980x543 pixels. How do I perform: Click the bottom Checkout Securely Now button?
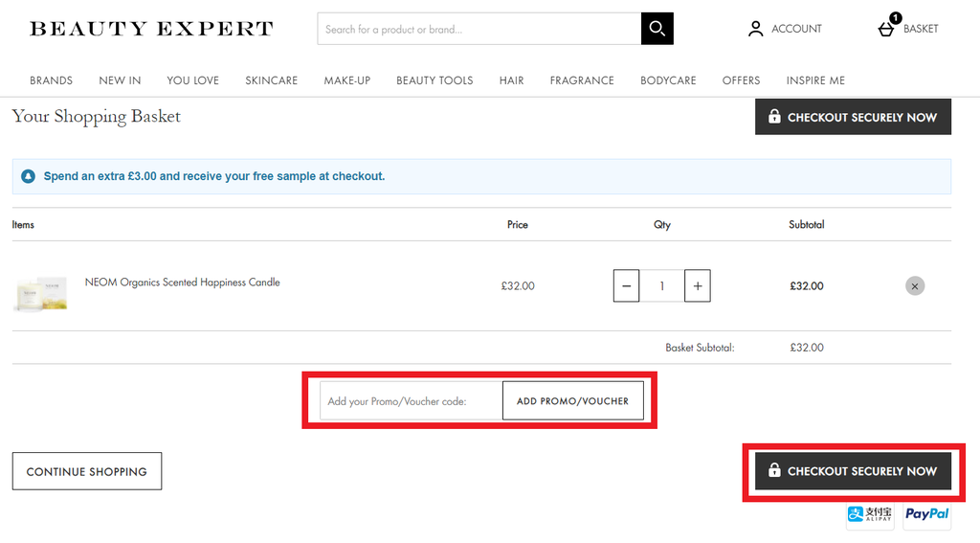click(x=853, y=471)
